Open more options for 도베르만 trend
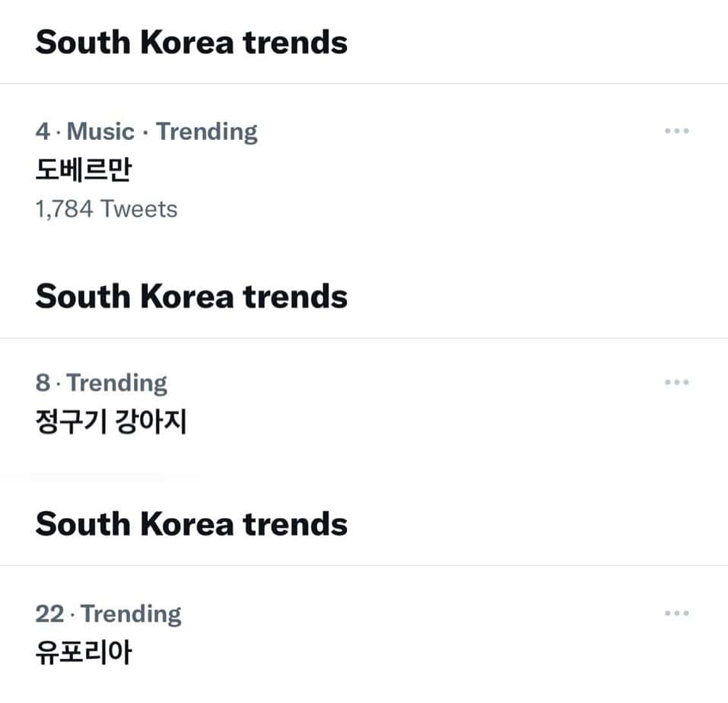 pyautogui.click(x=676, y=131)
